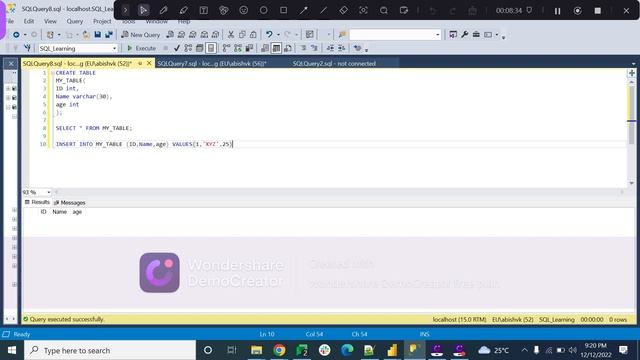The image size is (640, 360).
Task: Open the Edit menu
Action: pyautogui.click(x=29, y=21)
